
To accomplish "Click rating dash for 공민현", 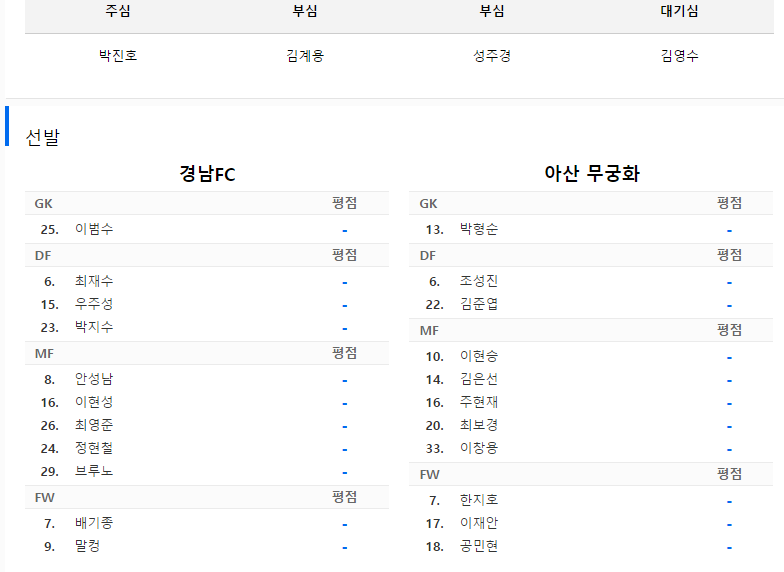I will [730, 548].
